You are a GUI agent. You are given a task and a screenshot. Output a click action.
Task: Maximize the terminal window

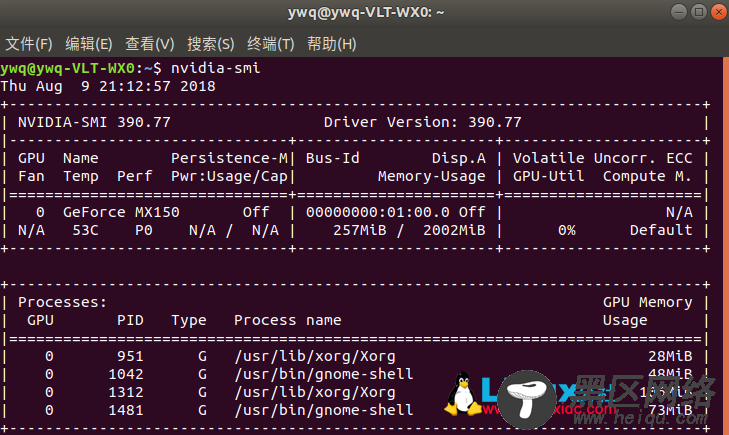(699, 12)
